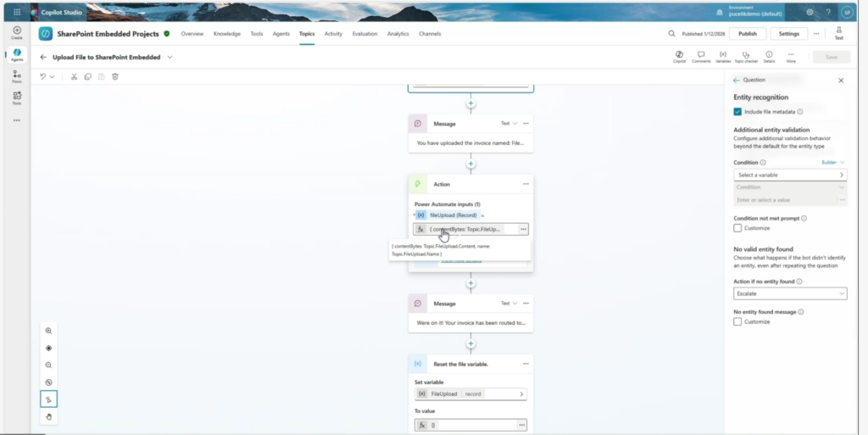This screenshot has width=868, height=435.
Task: Open the app launcher waffle icon
Action: click(x=17, y=12)
